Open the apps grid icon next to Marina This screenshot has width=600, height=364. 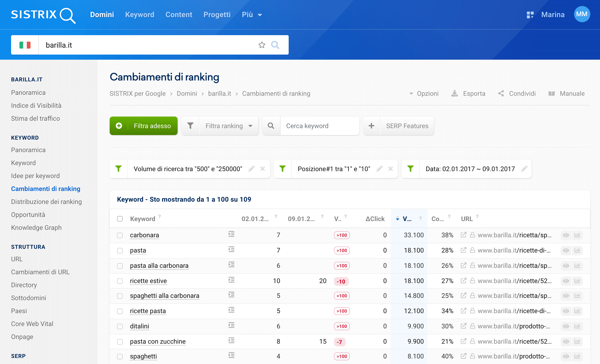(x=530, y=15)
